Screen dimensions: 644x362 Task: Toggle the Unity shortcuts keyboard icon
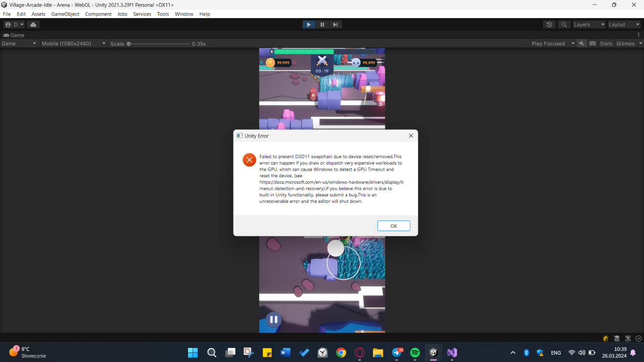pyautogui.click(x=593, y=43)
